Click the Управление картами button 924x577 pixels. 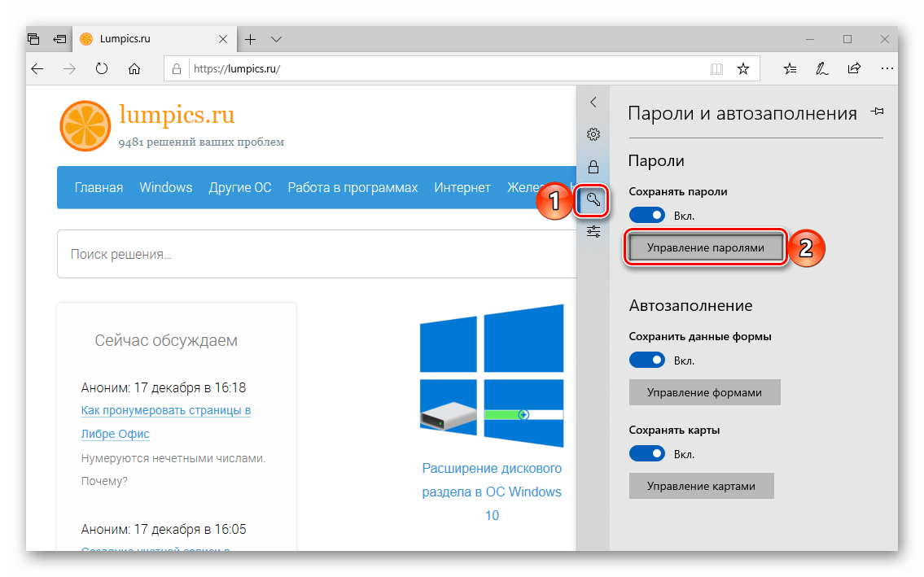click(701, 486)
